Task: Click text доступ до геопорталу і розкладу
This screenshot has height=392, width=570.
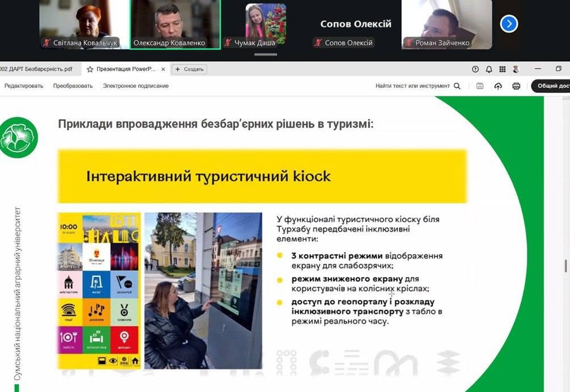Action: coord(363,302)
